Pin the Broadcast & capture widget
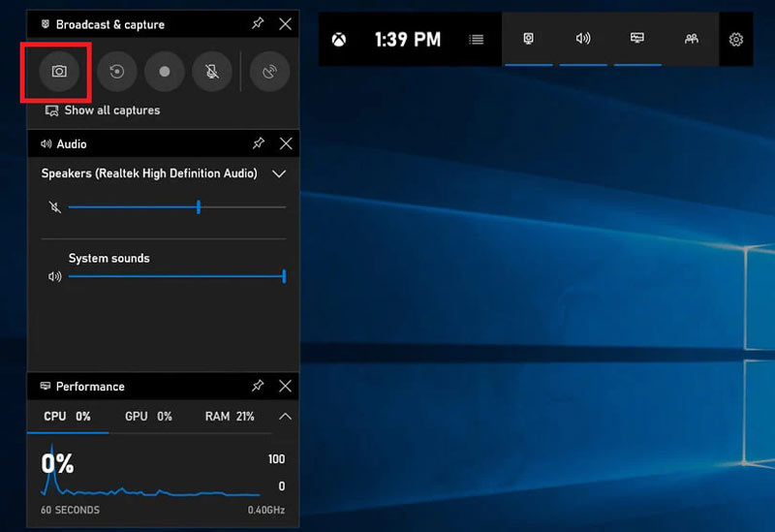 (258, 23)
